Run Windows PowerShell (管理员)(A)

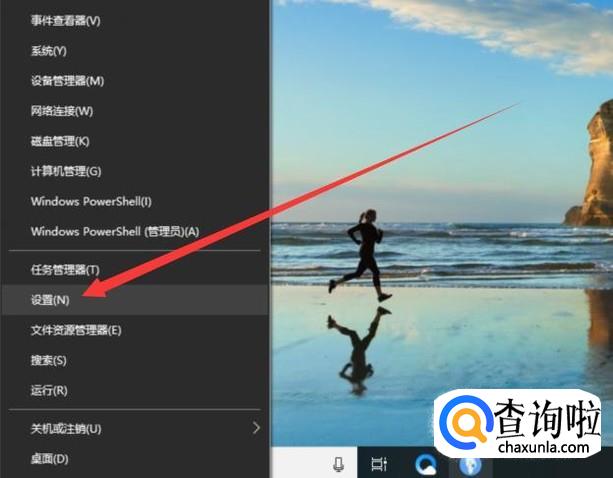click(135, 231)
